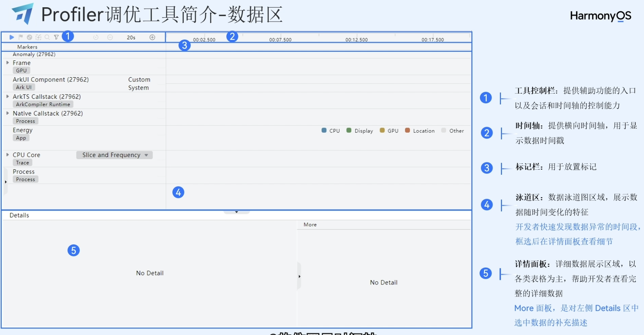Select the ArkUI Component (27962) lane
Screen dimensions: 644x335
(x=51, y=79)
